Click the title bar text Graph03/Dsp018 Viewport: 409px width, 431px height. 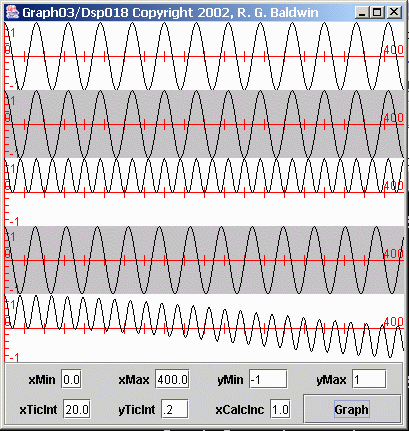coord(75,13)
